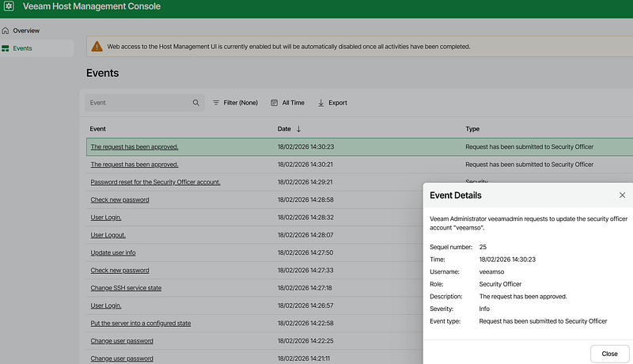Select Events in the sidebar
The image size is (633, 364).
point(22,48)
